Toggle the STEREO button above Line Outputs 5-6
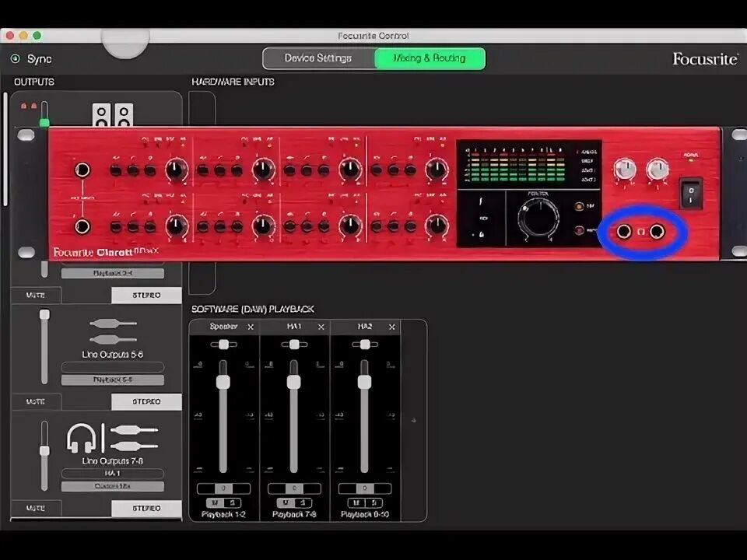The height and width of the screenshot is (560, 747). (x=146, y=296)
